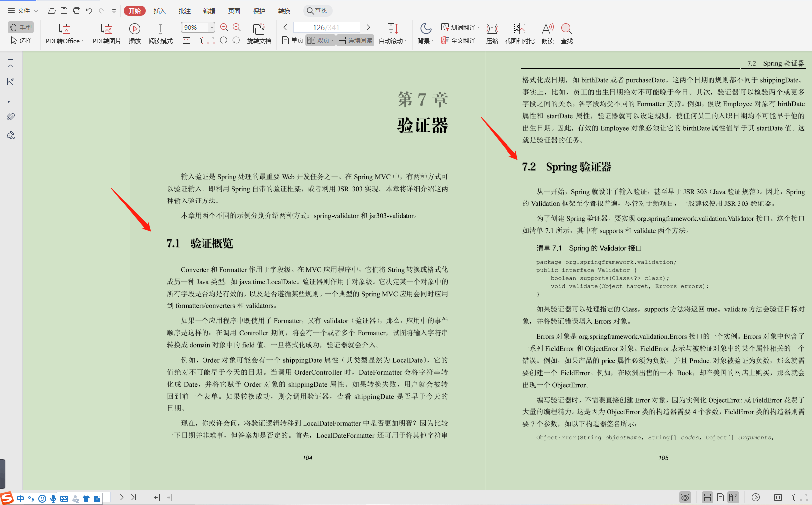Enter 阅读模式 reading mode

pyautogui.click(x=160, y=34)
